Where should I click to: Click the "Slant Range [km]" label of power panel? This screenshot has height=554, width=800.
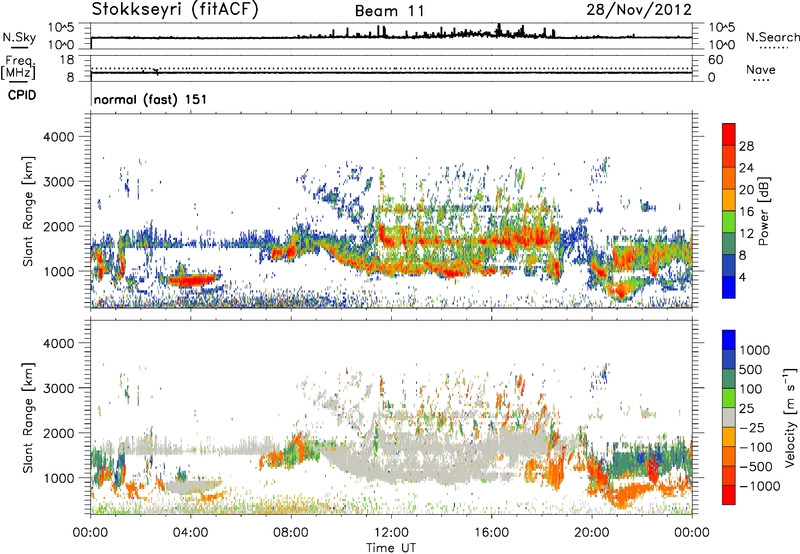(x=28, y=211)
